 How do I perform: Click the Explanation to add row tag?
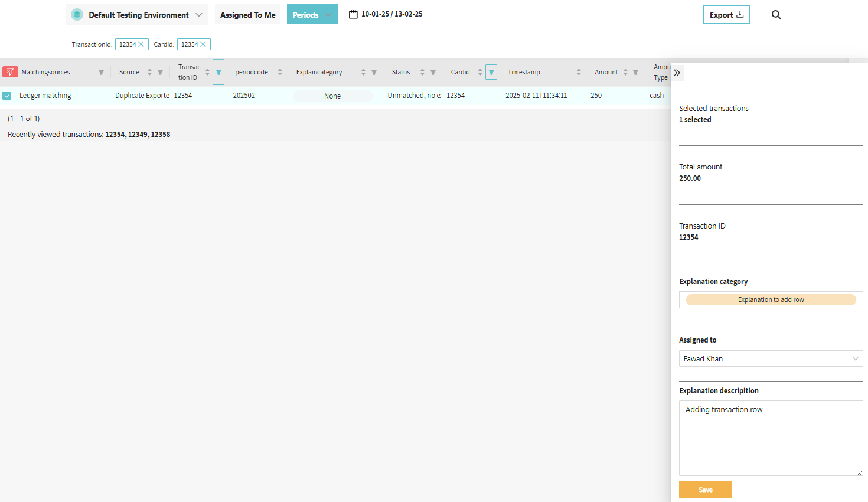771,299
